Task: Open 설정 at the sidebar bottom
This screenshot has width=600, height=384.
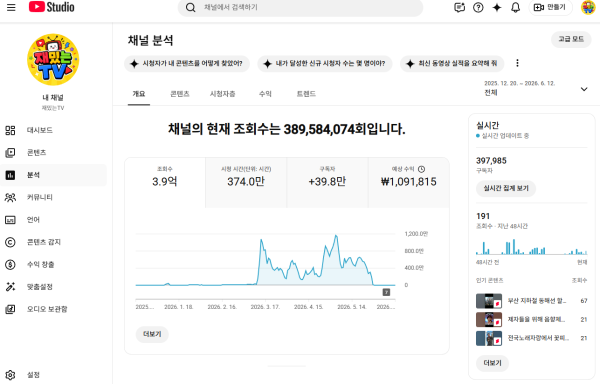Action: click(x=54, y=375)
